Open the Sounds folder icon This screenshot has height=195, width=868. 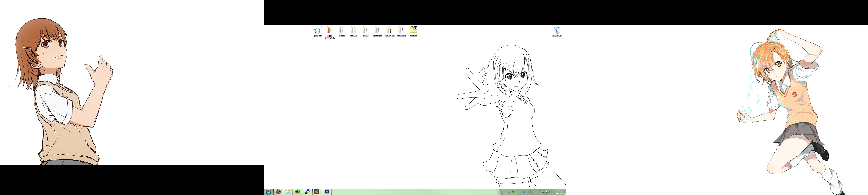point(341,32)
